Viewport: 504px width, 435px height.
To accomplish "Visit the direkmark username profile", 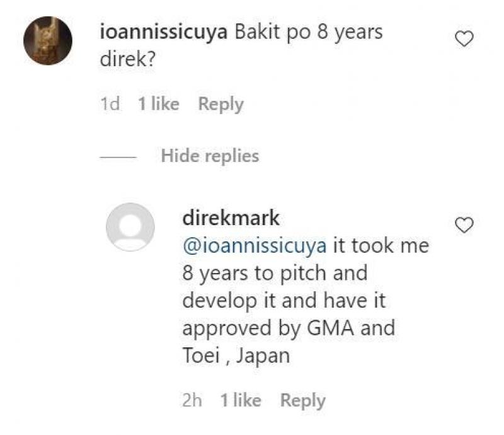I will (231, 219).
